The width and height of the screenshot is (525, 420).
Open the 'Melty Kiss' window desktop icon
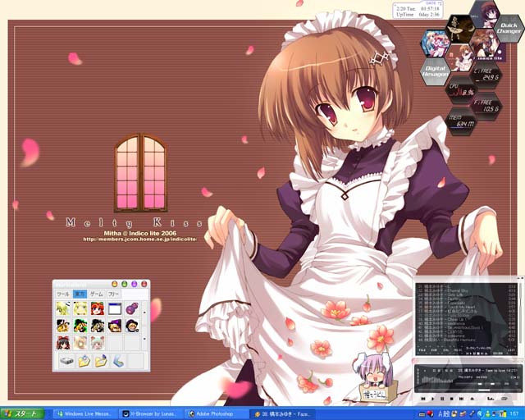140,172
